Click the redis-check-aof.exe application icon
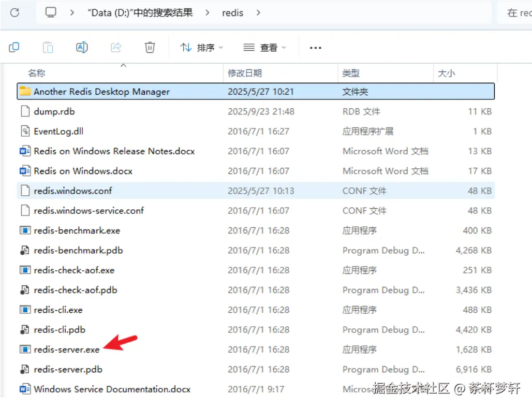The image size is (532, 407). pyautogui.click(x=25, y=270)
